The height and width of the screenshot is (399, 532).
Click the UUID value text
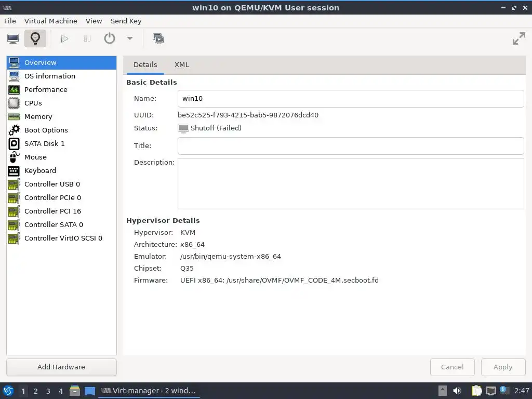248,115
